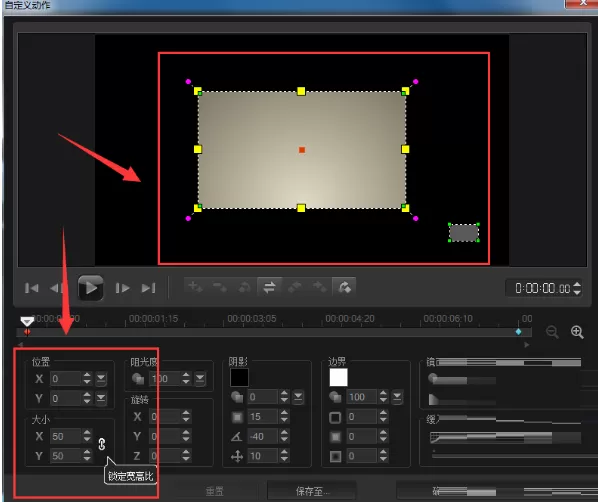Adjust opacity with its spinner arrows
This screenshot has width=598, height=502.
[186, 378]
